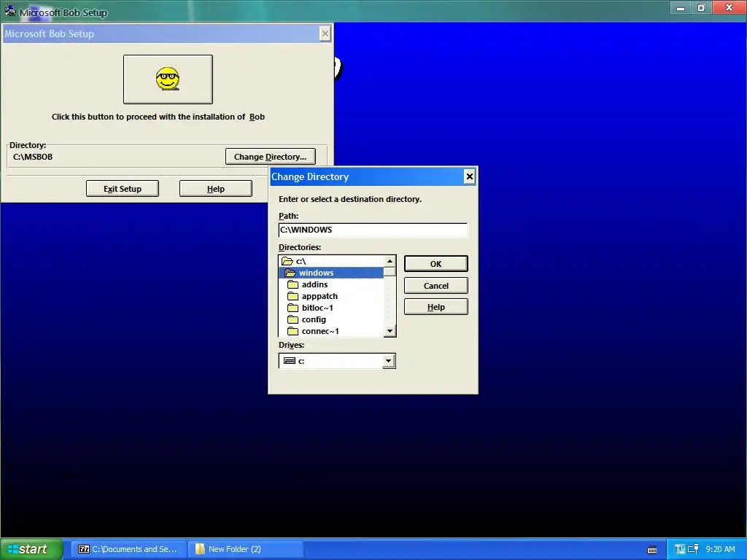The image size is (747, 560).
Task: Click the folder icon next to apppatch
Action: 293,296
